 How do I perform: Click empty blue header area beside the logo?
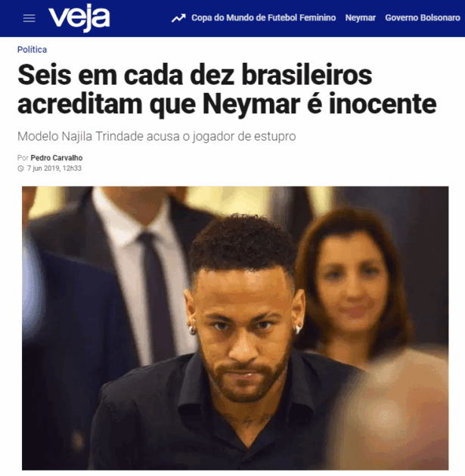coord(140,18)
